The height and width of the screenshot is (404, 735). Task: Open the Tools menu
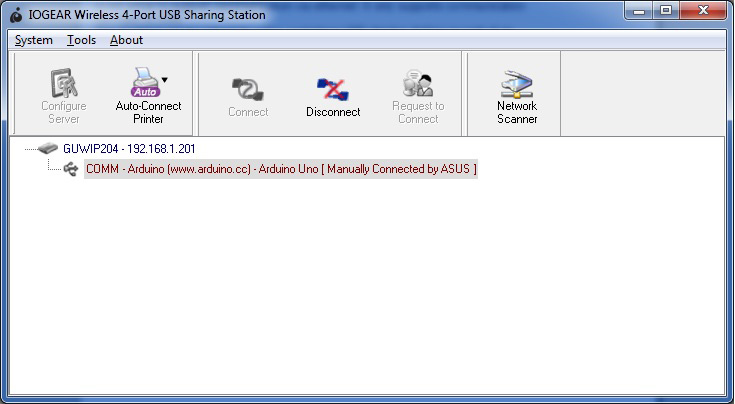click(81, 40)
